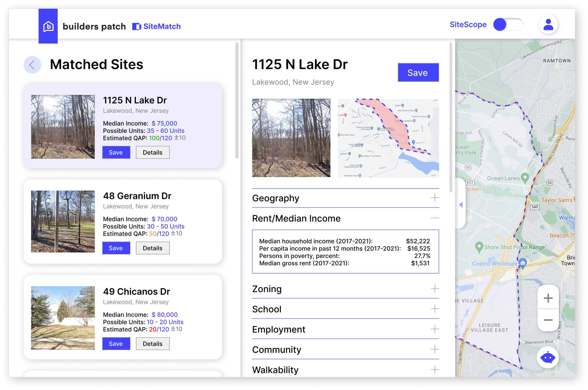Open the School section
588x390 pixels.
click(x=434, y=309)
